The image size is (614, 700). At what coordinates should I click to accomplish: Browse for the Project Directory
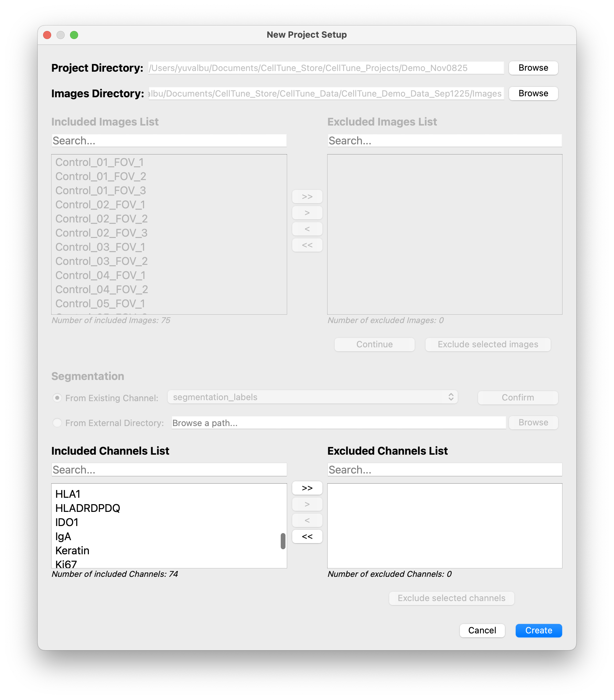click(533, 68)
